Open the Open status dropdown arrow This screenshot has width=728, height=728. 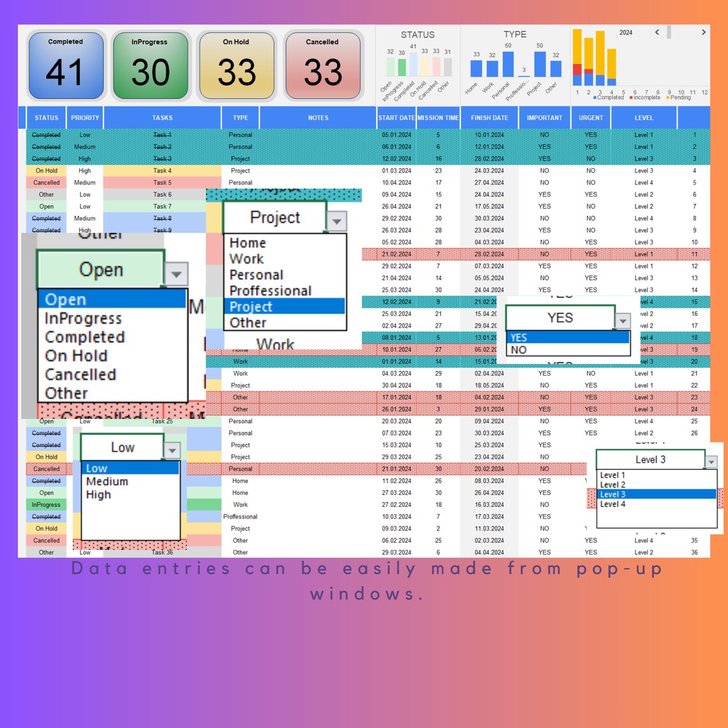pyautogui.click(x=176, y=274)
